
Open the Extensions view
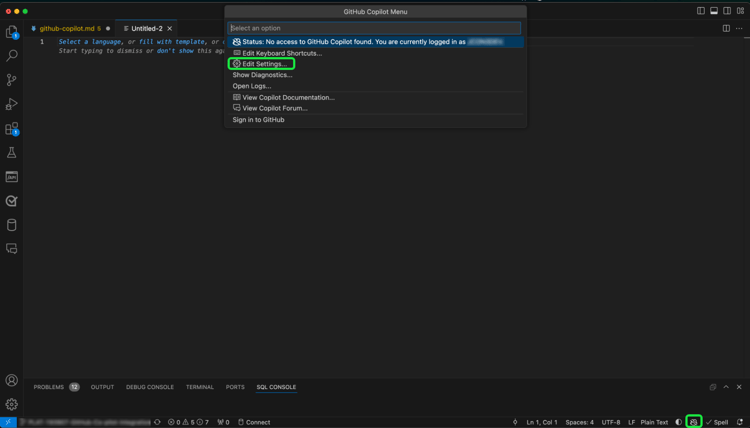coord(11,128)
